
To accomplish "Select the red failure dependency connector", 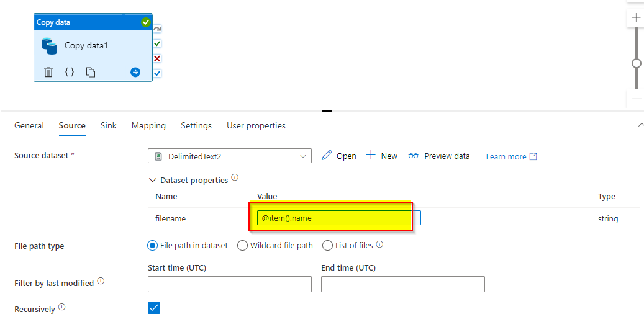I will 157,59.
